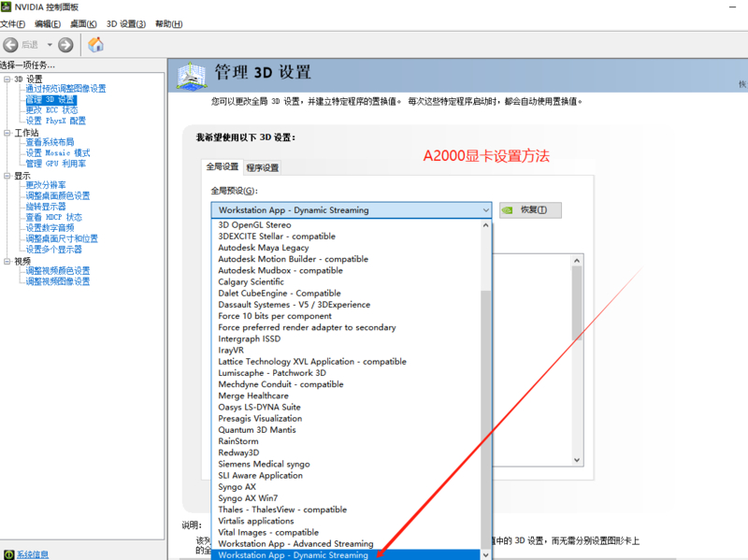
Task: Click dropdown list scroll down arrow
Action: pos(485,554)
